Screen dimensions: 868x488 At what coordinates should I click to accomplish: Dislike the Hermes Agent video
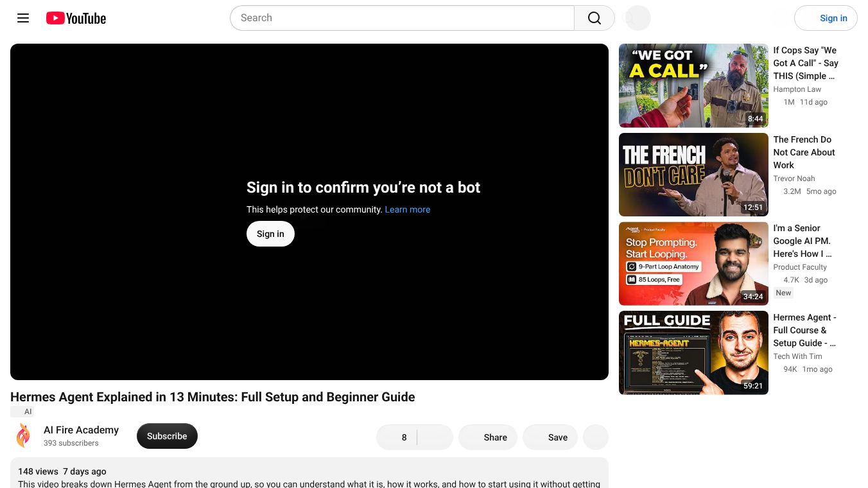pyautogui.click(x=435, y=437)
